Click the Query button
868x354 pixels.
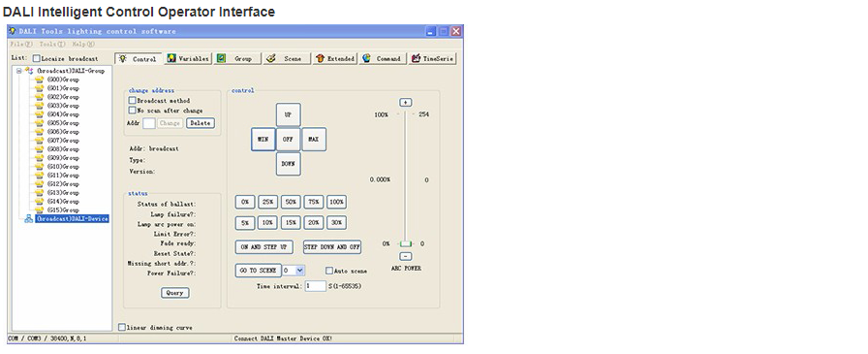tap(175, 293)
